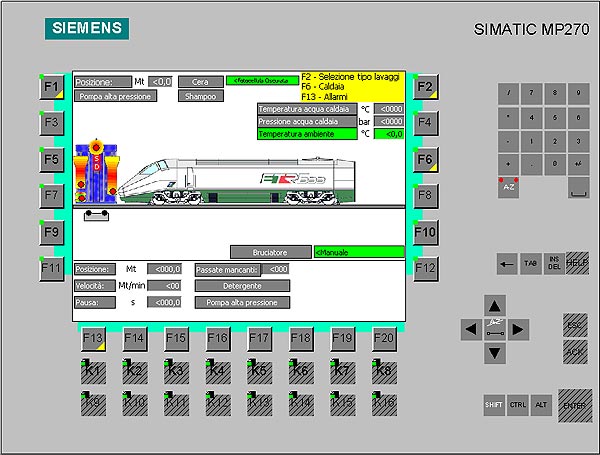Click the ENTER key
The image size is (600, 455).
(x=575, y=406)
